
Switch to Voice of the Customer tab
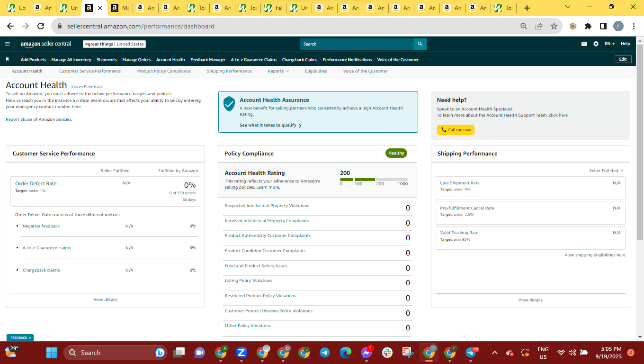(x=365, y=71)
